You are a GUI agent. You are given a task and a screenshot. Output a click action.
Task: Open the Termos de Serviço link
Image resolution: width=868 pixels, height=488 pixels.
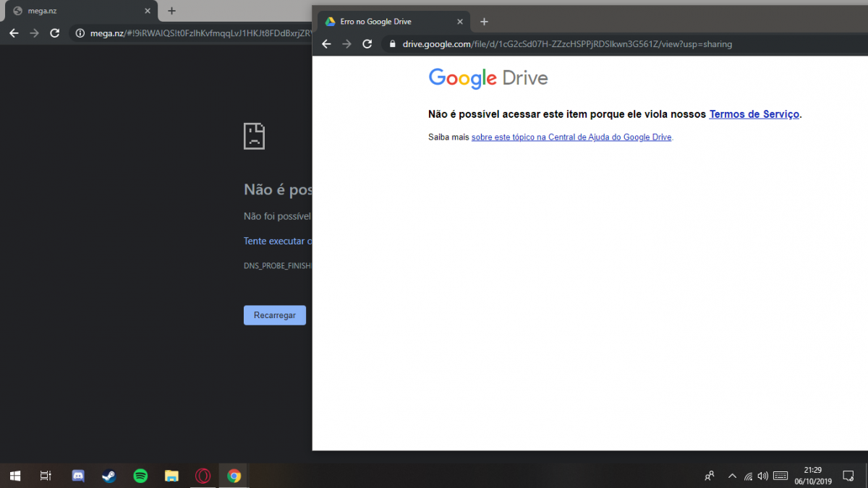tap(754, 114)
